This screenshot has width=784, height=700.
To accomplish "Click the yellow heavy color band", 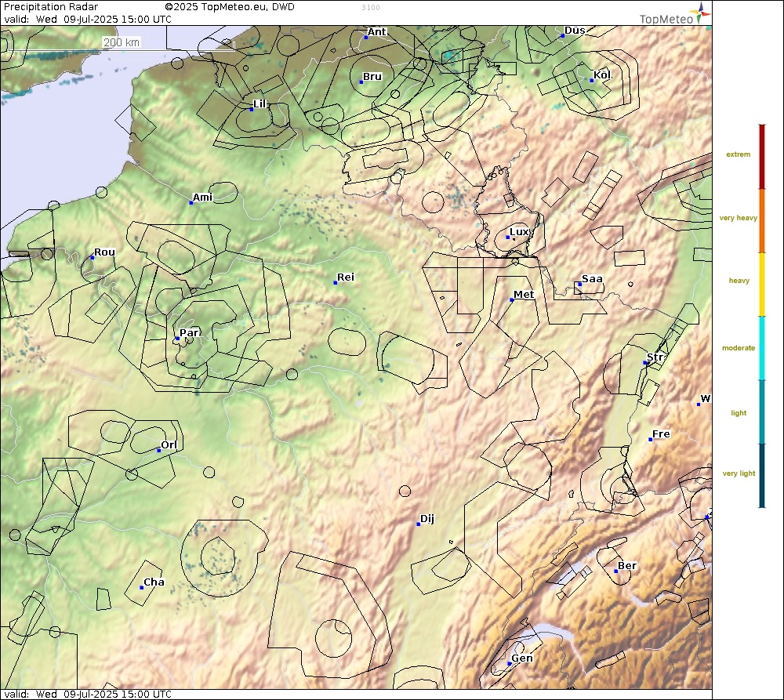I will tap(762, 285).
